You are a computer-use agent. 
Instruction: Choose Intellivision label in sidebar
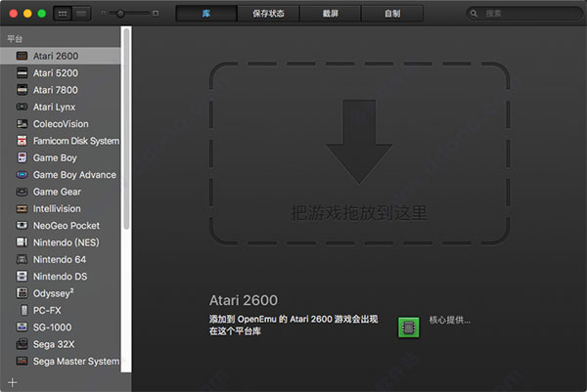click(x=57, y=209)
